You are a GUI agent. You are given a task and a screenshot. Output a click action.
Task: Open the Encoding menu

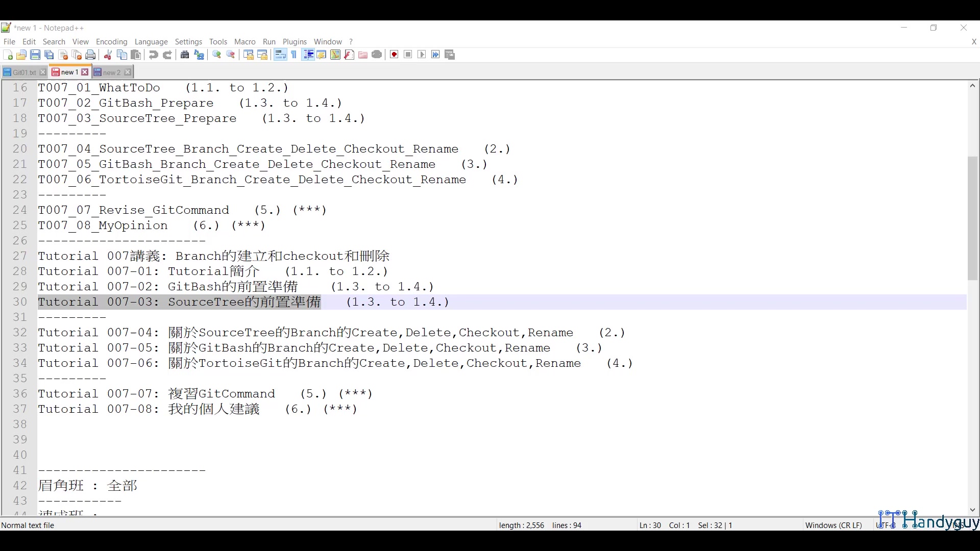pyautogui.click(x=111, y=42)
